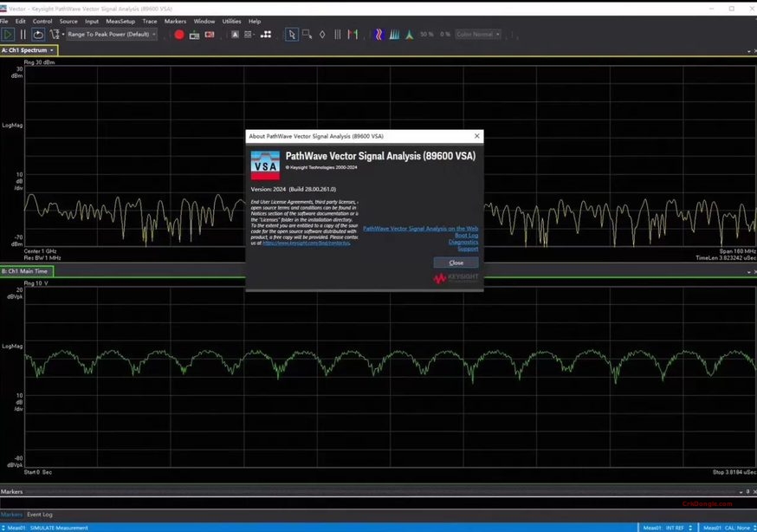Open the keysight.com contact us link

tap(306, 243)
